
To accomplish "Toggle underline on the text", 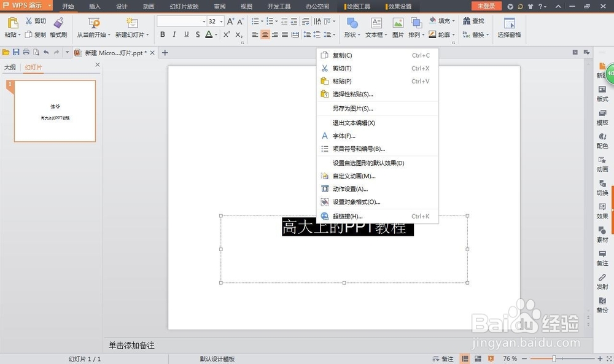I will coord(185,34).
